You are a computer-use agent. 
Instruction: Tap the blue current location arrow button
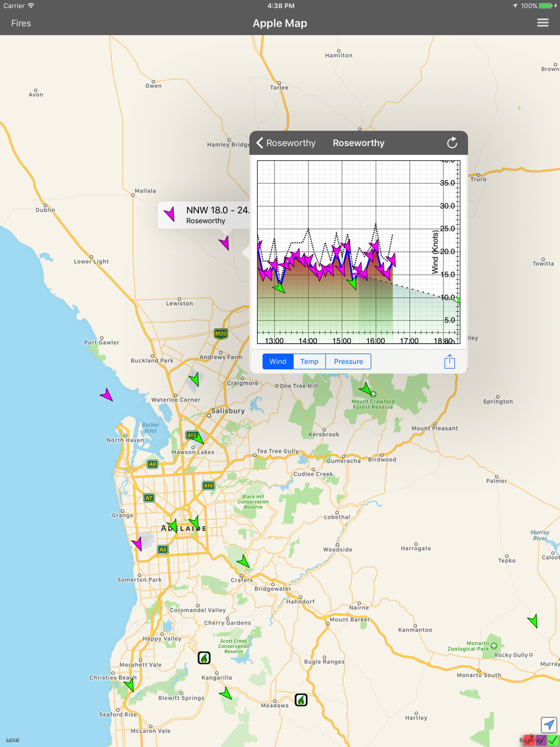(x=549, y=725)
